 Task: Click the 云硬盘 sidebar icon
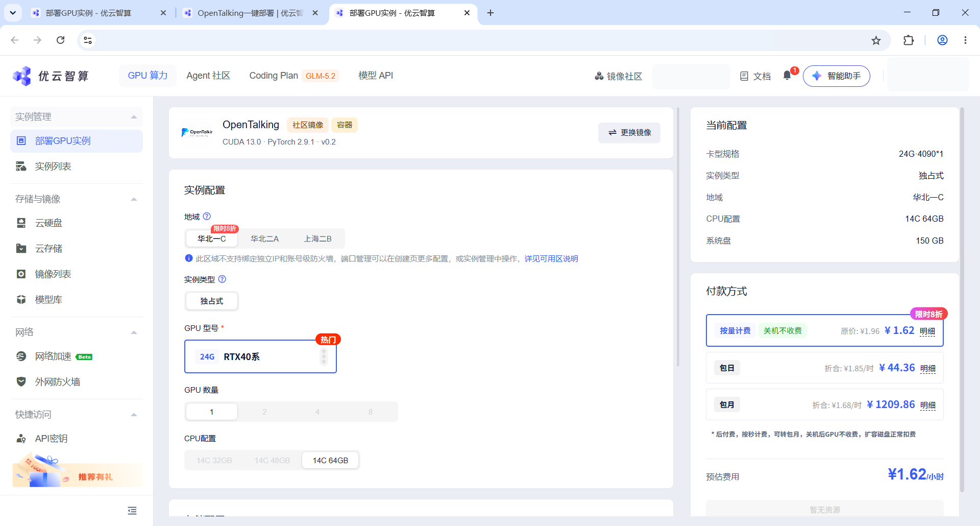(x=21, y=223)
